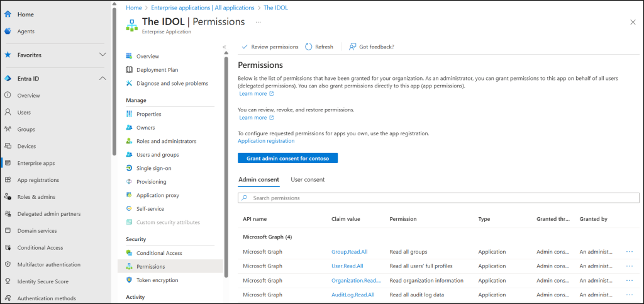Image resolution: width=644 pixels, height=304 pixels.
Task: Open the Deployment Plan book icon
Action: click(x=129, y=70)
